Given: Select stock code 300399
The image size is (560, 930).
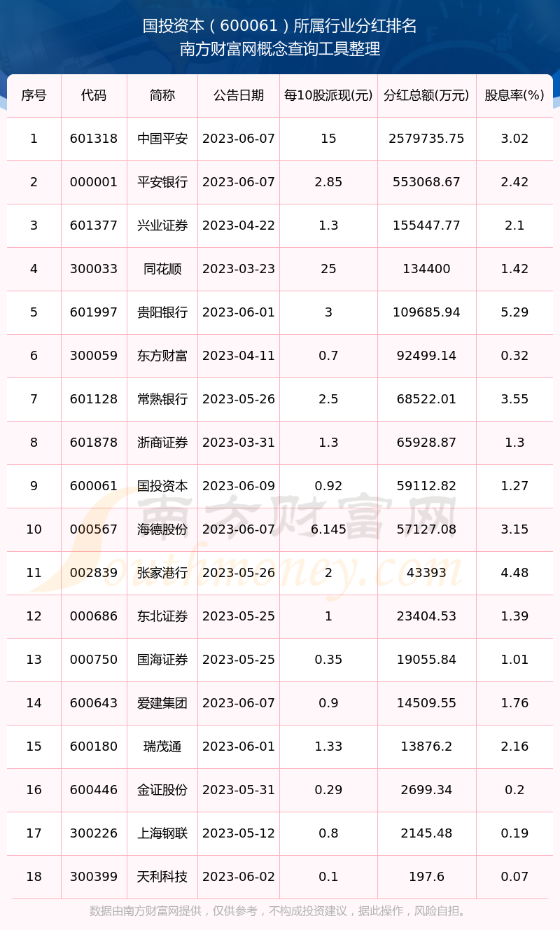Looking at the screenshot, I should pyautogui.click(x=94, y=877).
